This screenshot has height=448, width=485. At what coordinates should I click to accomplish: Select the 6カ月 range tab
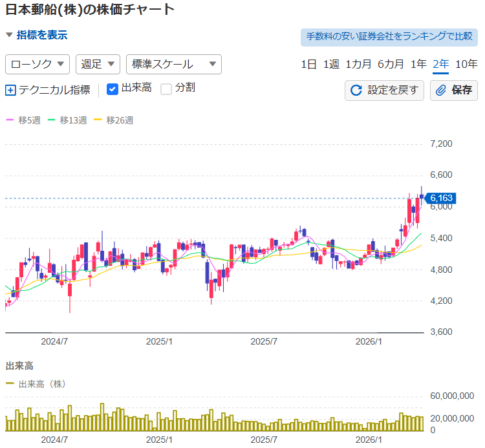pyautogui.click(x=391, y=64)
